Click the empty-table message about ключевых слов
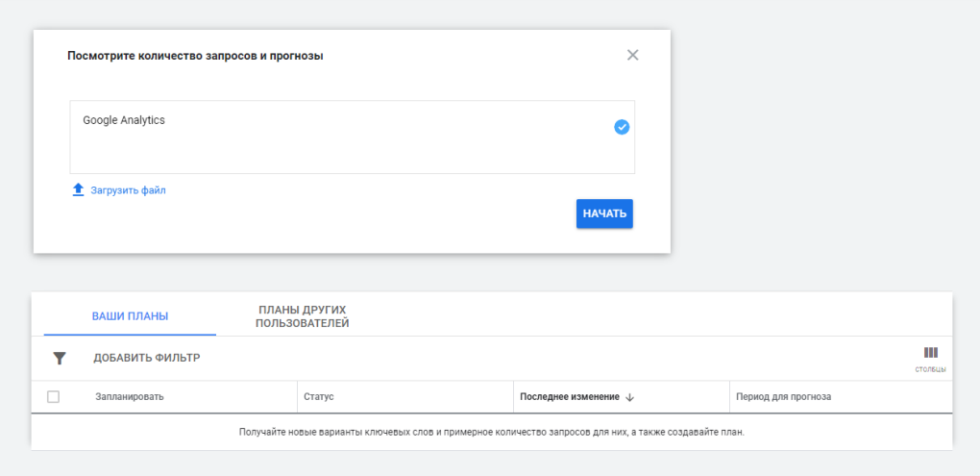Screen dimensions: 980x476 pyautogui.click(x=492, y=432)
